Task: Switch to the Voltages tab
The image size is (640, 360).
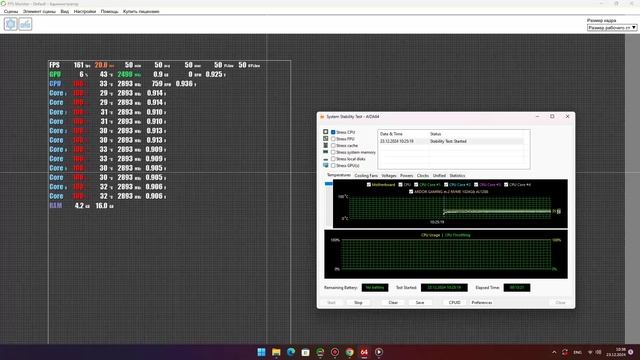Action: click(x=389, y=176)
